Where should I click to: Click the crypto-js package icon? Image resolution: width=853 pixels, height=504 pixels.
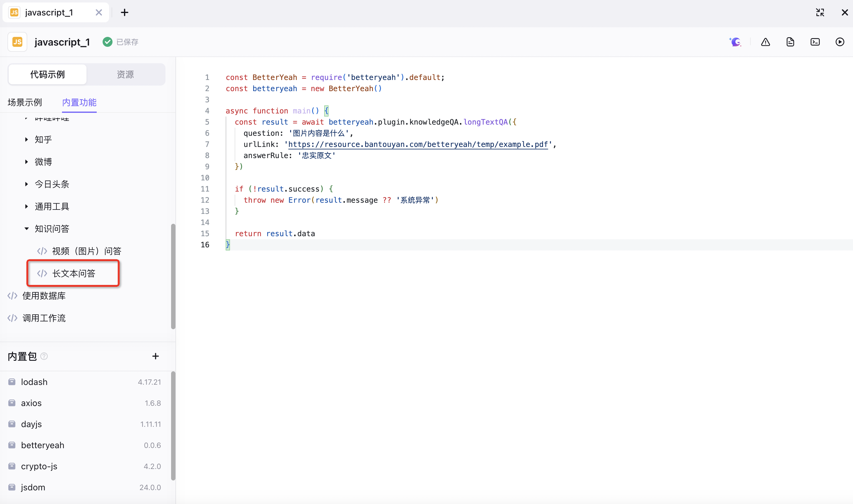[12, 466]
